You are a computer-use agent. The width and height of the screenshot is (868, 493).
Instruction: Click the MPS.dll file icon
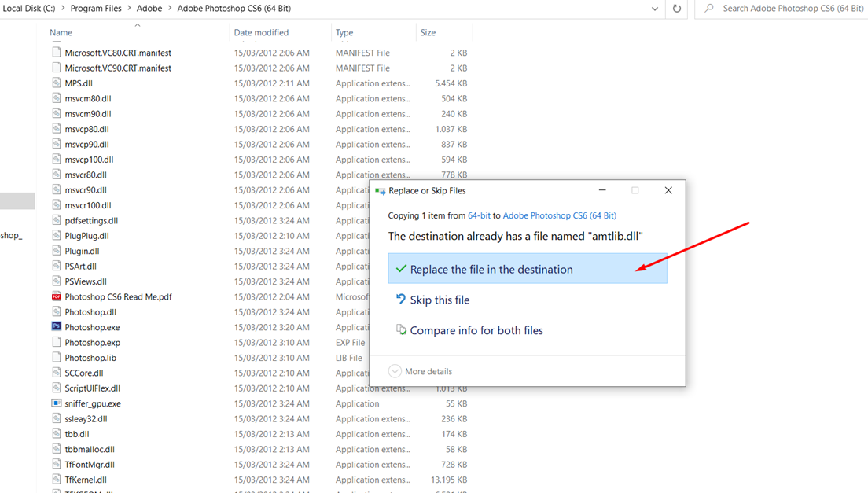56,83
